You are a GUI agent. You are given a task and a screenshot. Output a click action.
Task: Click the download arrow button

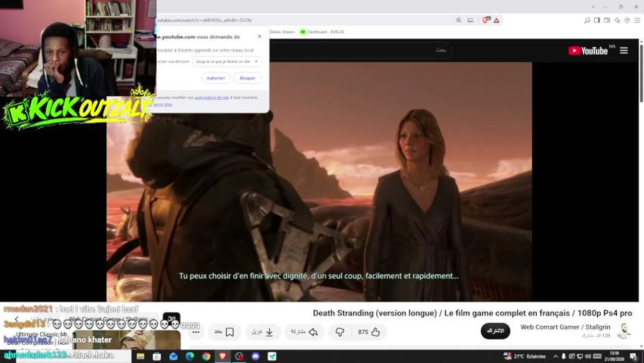tap(263, 332)
